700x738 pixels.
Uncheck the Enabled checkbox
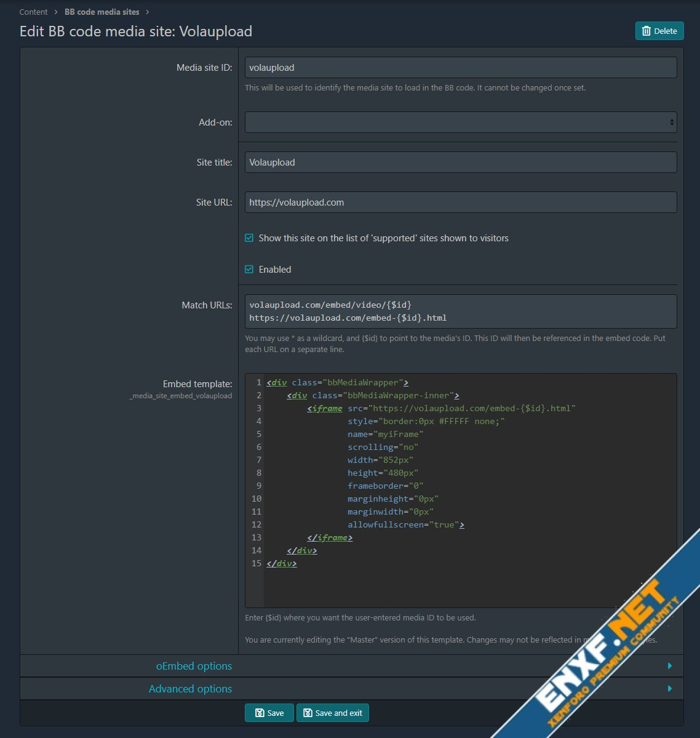pos(249,270)
